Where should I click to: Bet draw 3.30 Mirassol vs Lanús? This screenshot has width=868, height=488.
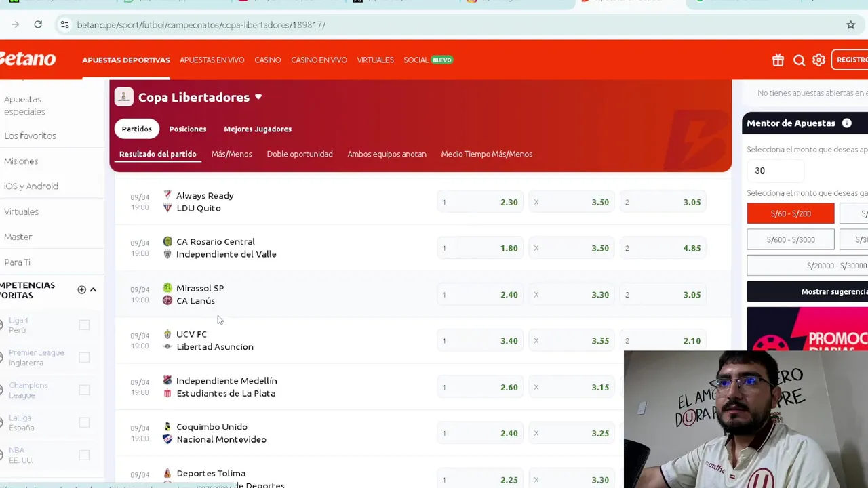[572, 295]
